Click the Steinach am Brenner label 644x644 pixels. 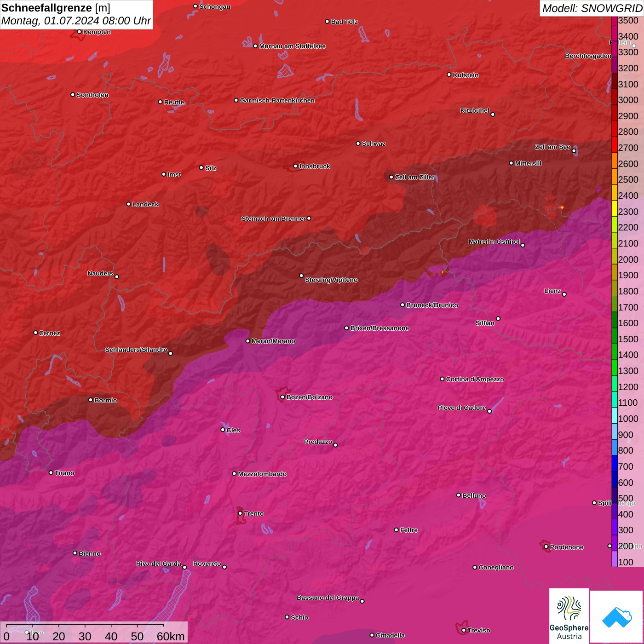tap(273, 218)
